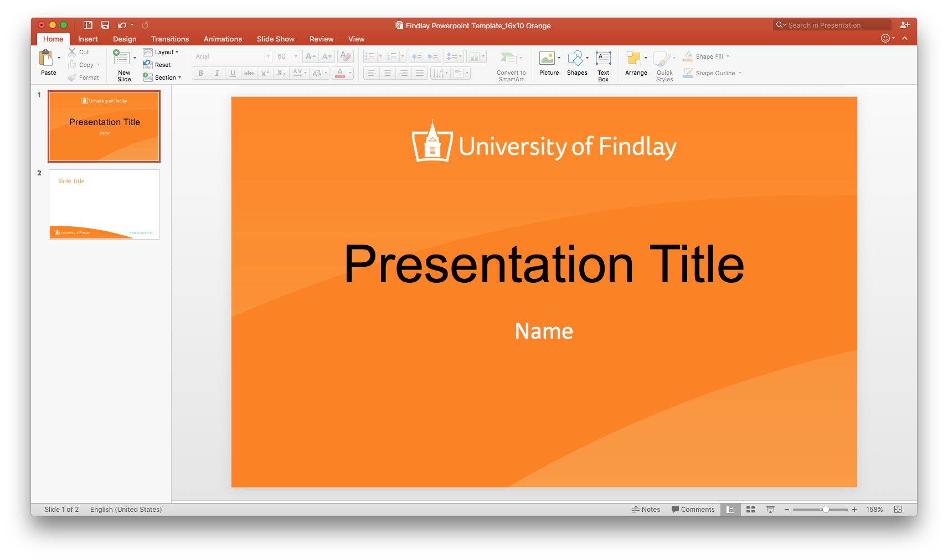This screenshot has width=948, height=560.
Task: Open the Review tab
Action: (x=321, y=39)
